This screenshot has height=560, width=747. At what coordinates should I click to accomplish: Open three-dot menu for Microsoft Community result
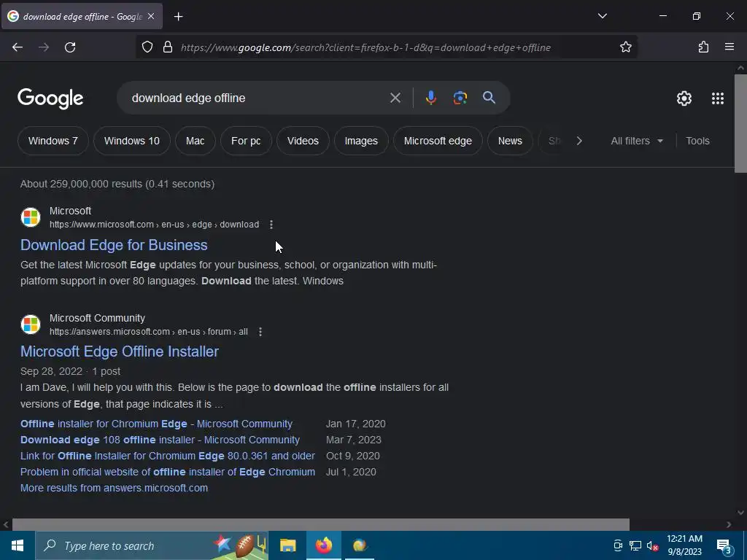coord(260,332)
